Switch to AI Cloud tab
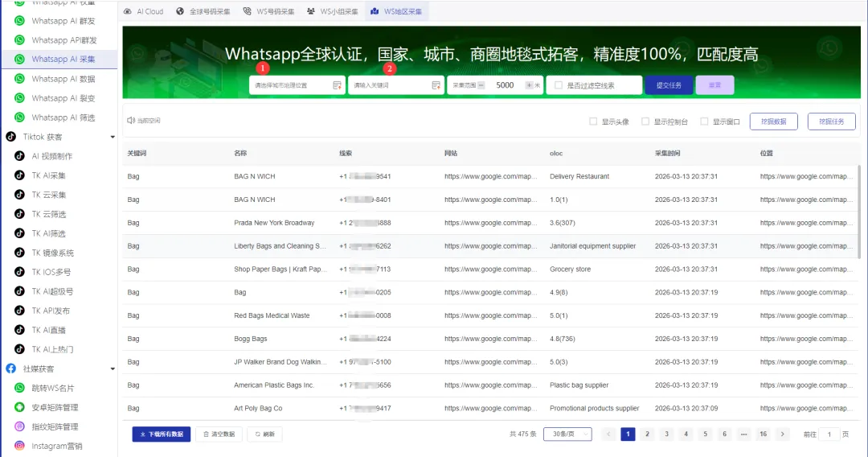Image resolution: width=868 pixels, height=457 pixels. click(143, 11)
